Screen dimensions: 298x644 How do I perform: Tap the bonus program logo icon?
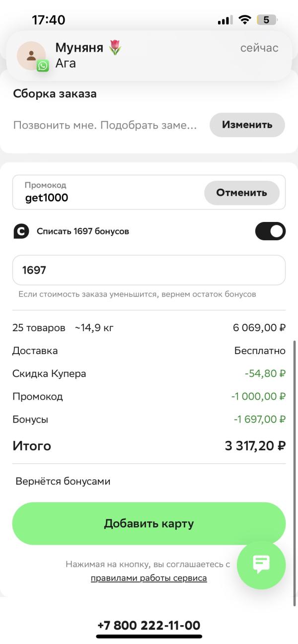coord(21,231)
